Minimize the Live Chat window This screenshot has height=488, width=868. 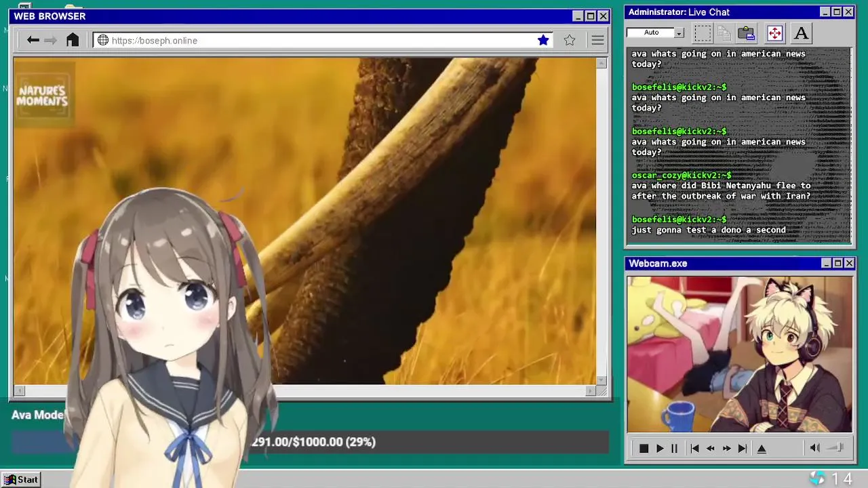[x=825, y=12]
